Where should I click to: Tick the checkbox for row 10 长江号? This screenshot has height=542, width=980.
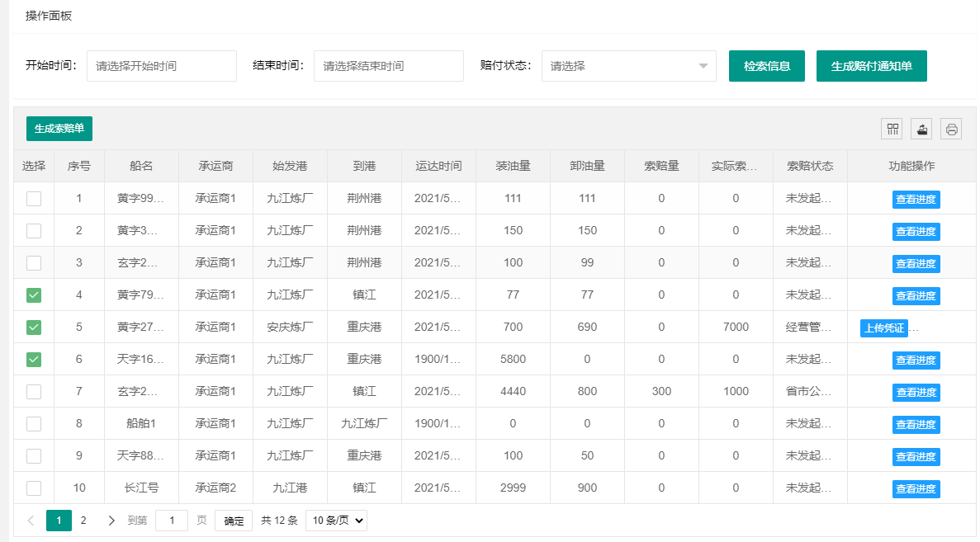pyautogui.click(x=34, y=488)
